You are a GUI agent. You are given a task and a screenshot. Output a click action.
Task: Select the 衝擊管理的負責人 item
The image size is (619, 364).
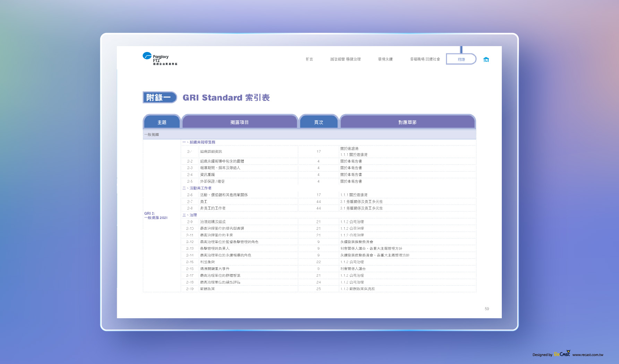tap(215, 249)
